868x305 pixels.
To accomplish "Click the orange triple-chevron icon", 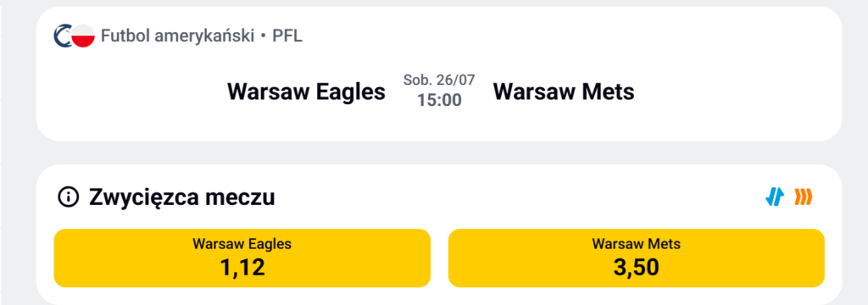I will click(804, 197).
